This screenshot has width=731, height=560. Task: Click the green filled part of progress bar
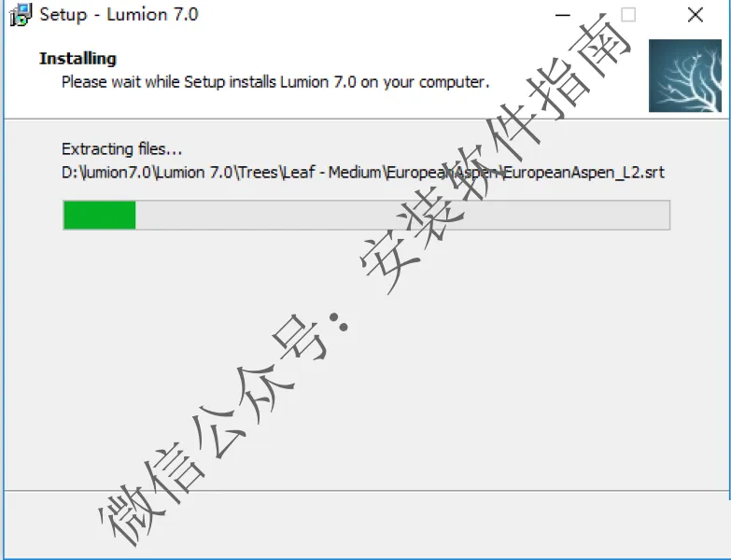(99, 215)
